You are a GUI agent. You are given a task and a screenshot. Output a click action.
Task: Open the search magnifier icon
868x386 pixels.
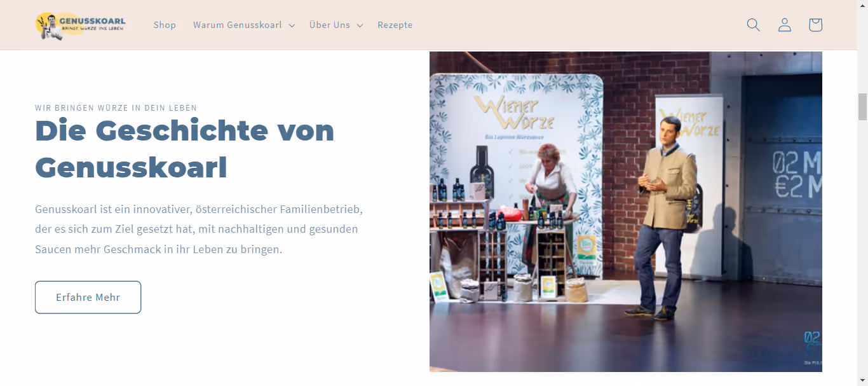tap(754, 25)
